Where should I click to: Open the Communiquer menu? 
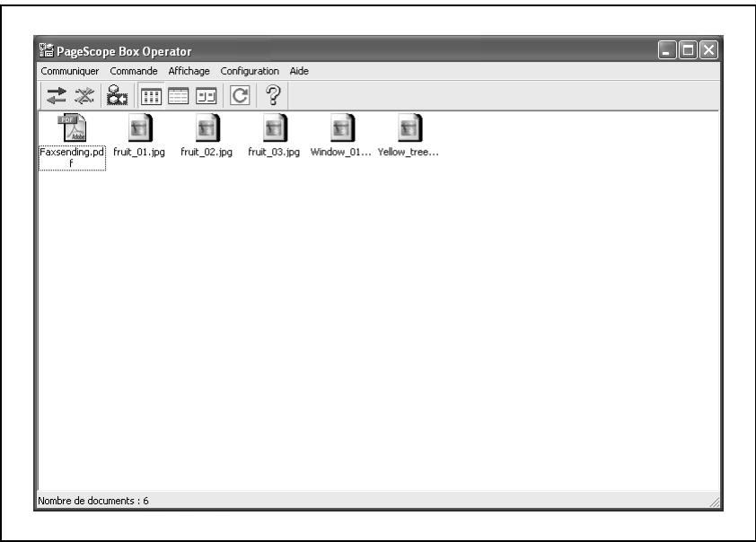[x=69, y=71]
